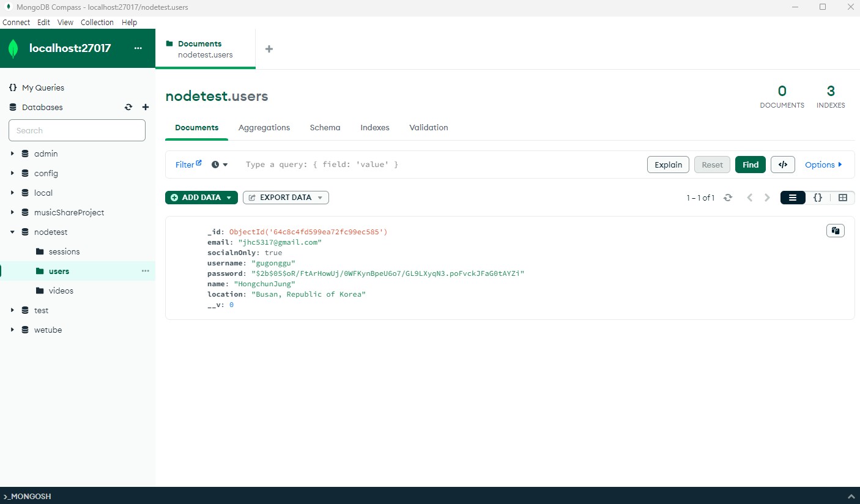Image resolution: width=860 pixels, height=504 pixels.
Task: Collapse the nodetest database
Action: 12,232
